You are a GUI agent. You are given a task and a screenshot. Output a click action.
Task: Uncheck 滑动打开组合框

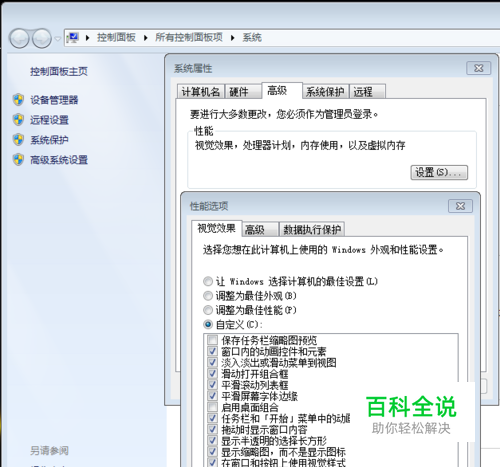[x=212, y=374]
